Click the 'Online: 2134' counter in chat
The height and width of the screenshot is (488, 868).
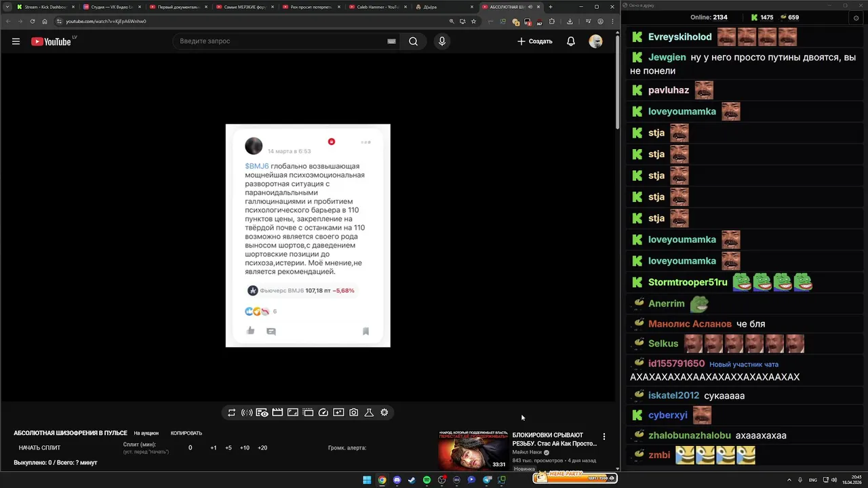pyautogui.click(x=709, y=17)
